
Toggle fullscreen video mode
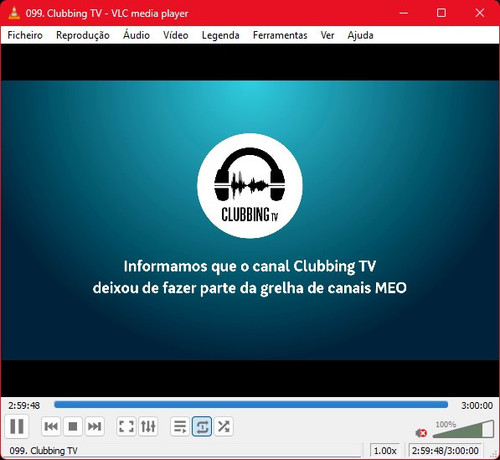[x=127, y=426]
